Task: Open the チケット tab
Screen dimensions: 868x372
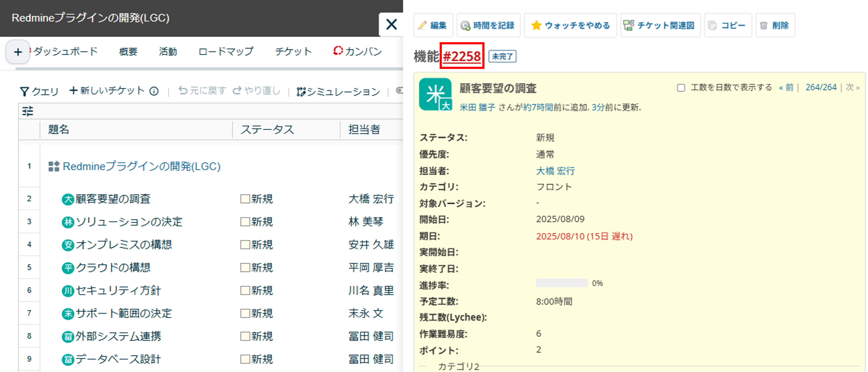Action: tap(293, 52)
